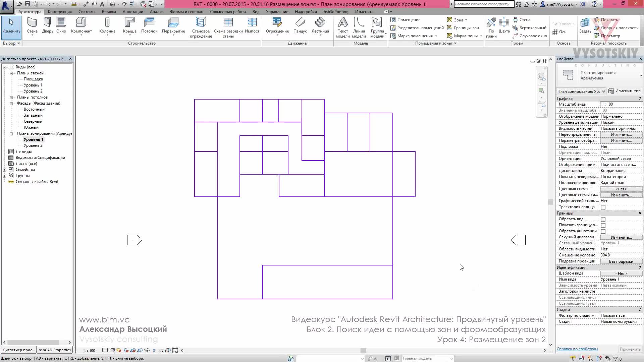This screenshot has height=362, width=644.
Task: Click the Помещение (Room) tool
Action: (x=406, y=20)
